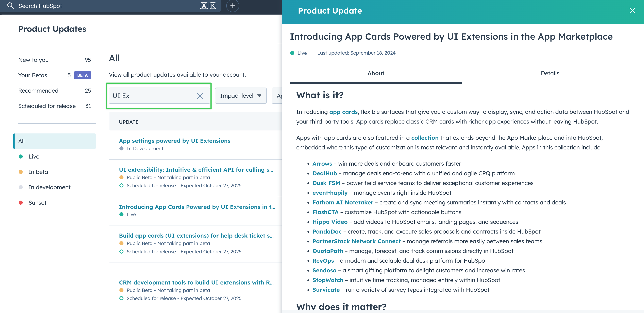Switch to the About tab

(376, 73)
